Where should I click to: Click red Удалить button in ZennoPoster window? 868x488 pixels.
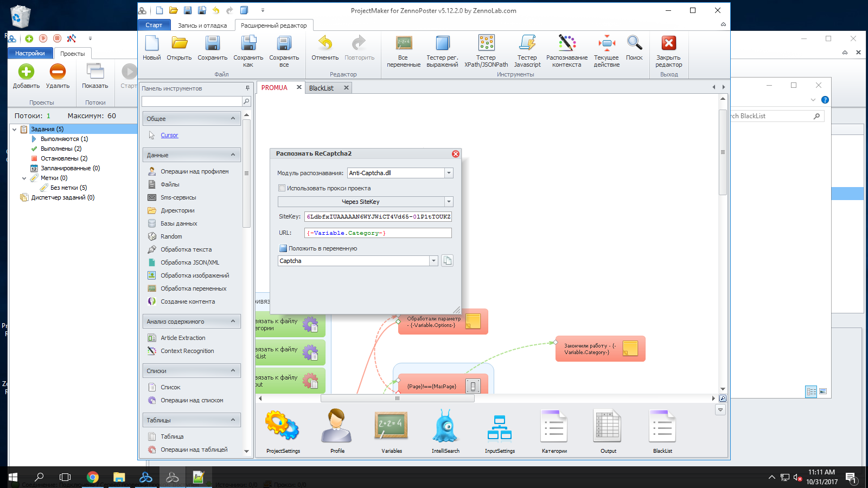tap(58, 76)
